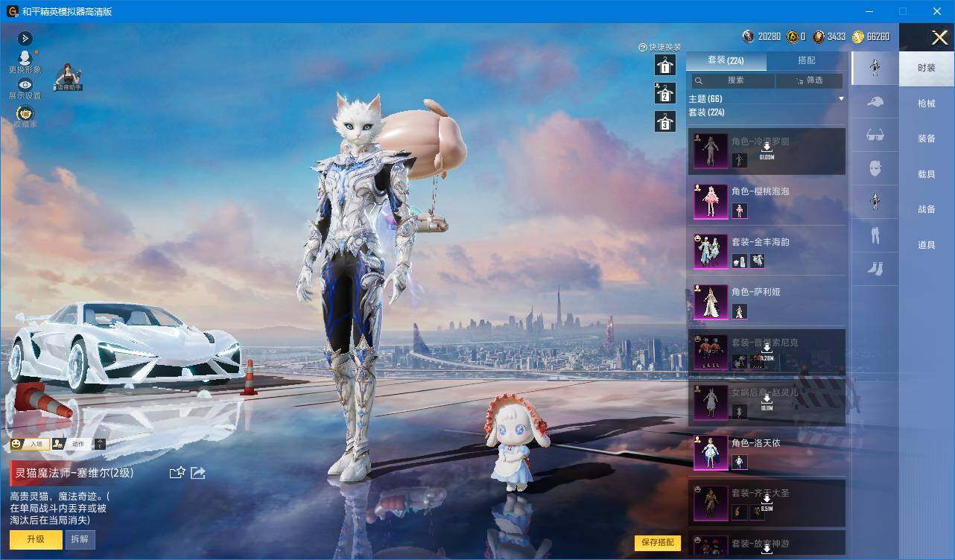Share the outfit via share arrow icon
The image size is (955, 560).
(x=198, y=472)
